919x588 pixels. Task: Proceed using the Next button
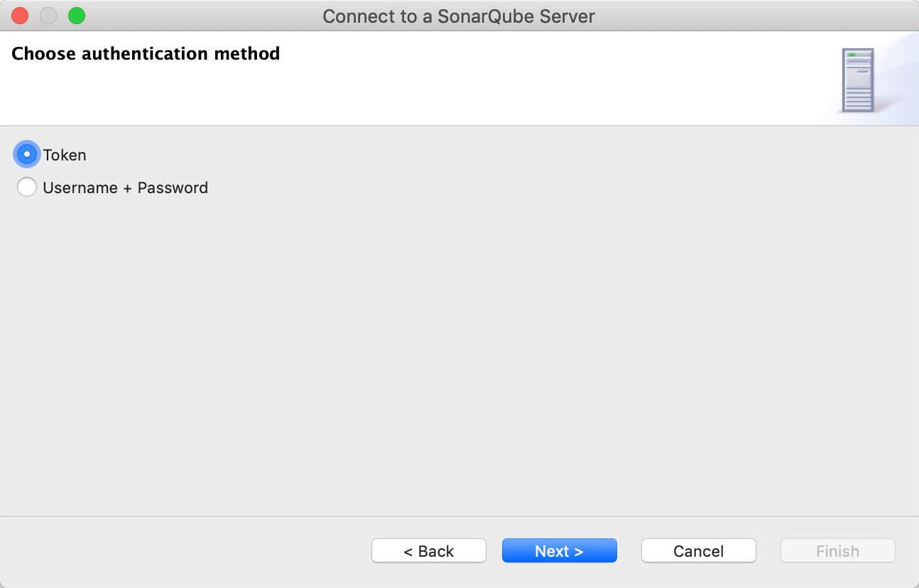[559, 551]
